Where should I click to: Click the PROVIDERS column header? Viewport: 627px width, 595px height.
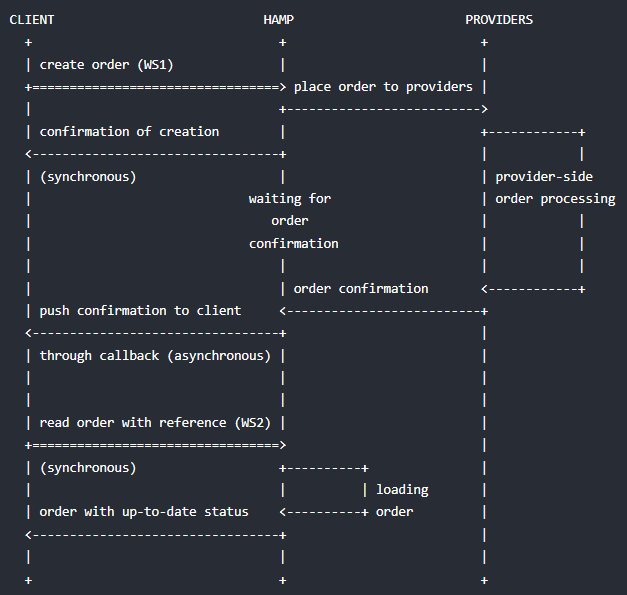click(x=499, y=20)
